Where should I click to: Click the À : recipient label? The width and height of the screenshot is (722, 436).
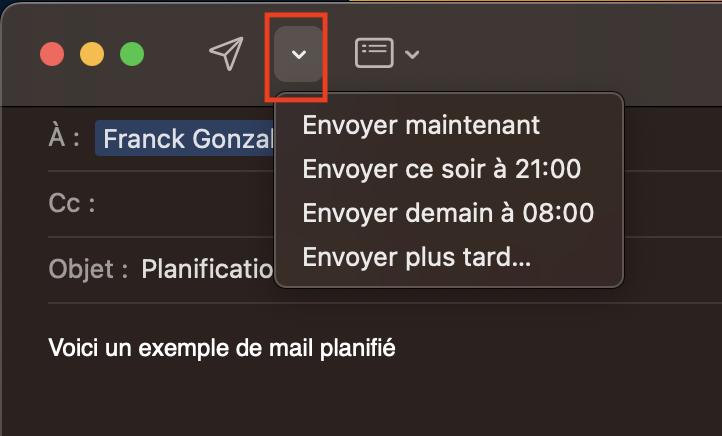64,137
